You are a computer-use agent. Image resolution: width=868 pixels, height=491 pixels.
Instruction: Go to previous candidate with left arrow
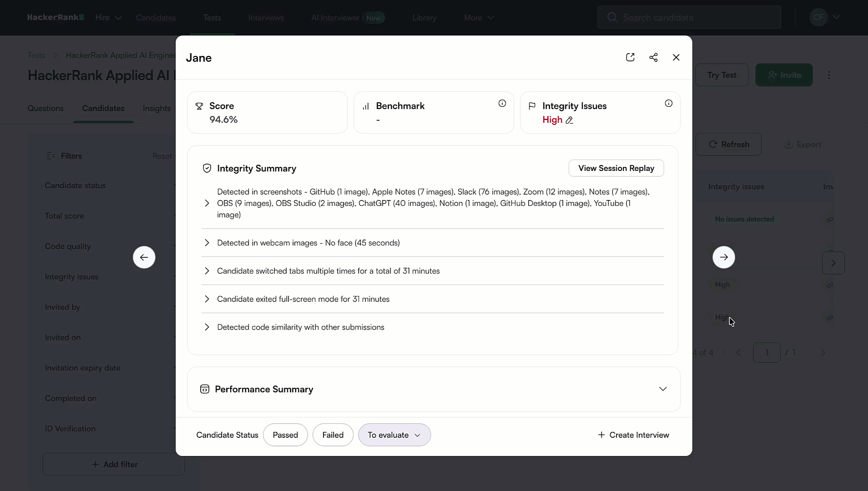[144, 257]
